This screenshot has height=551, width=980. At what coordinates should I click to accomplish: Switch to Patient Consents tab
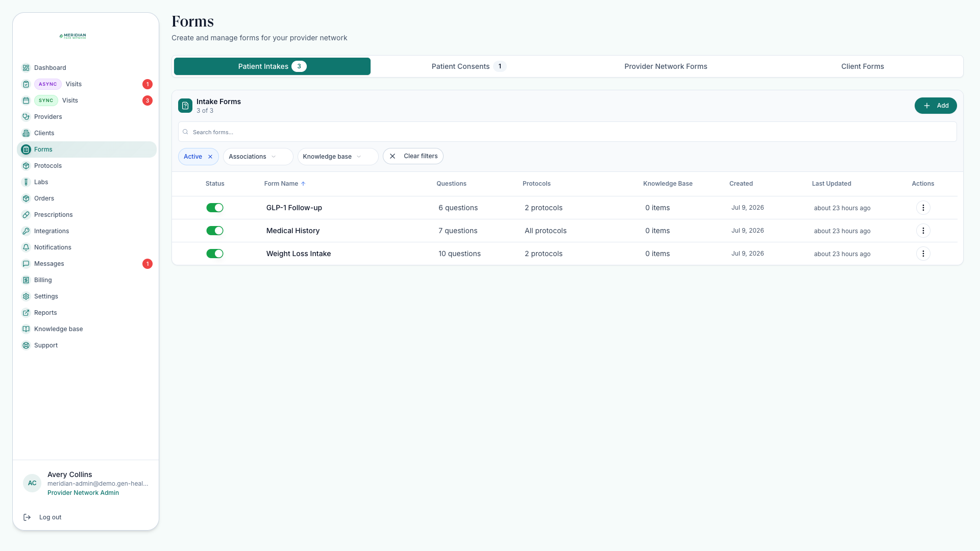(469, 66)
